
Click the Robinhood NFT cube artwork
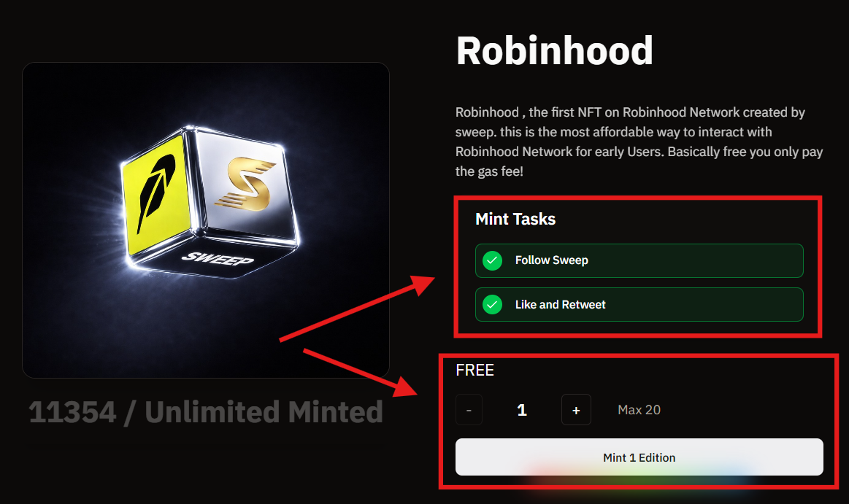206,220
